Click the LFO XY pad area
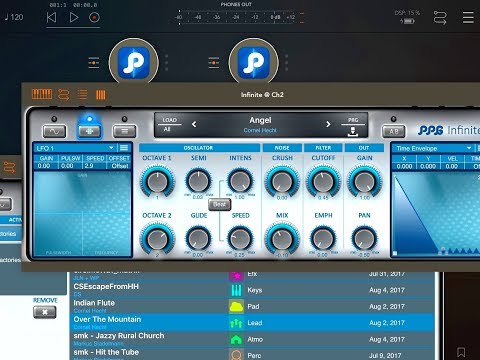 [82, 214]
